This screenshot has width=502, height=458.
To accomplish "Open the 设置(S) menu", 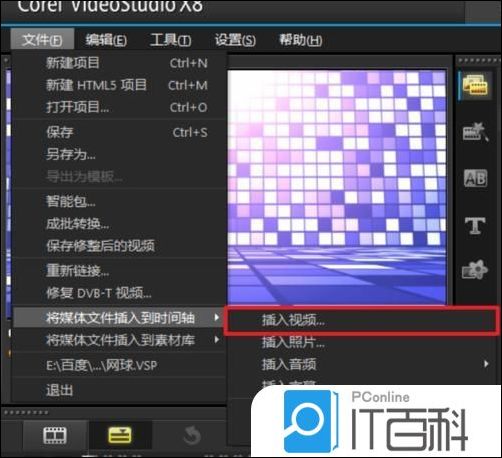I will (235, 40).
